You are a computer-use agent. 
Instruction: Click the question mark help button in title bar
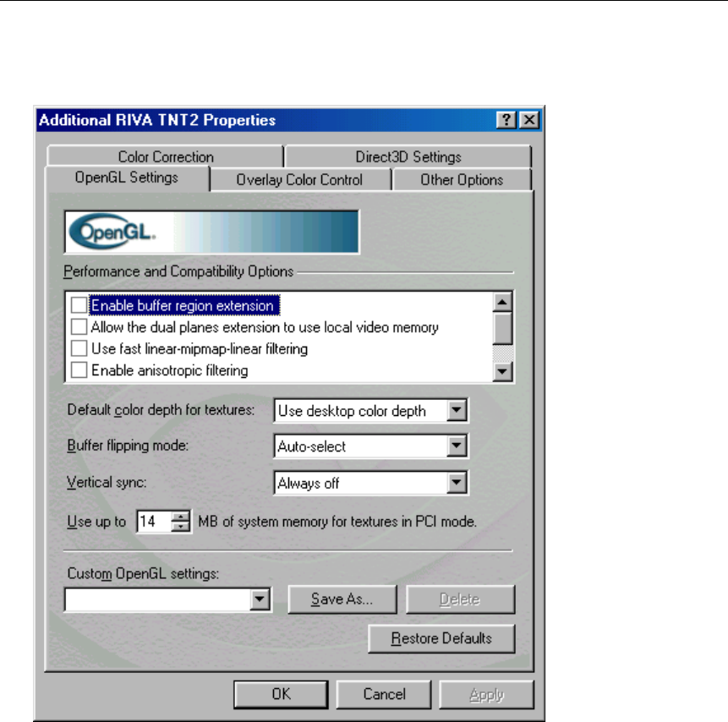click(506, 120)
